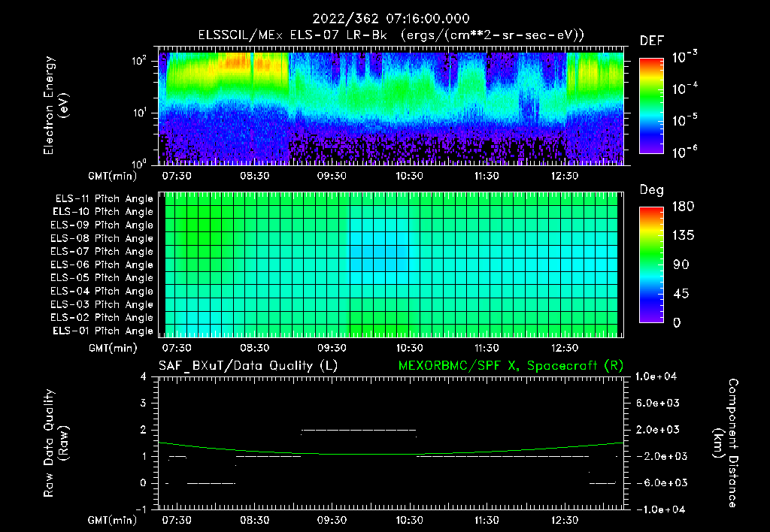
Task: Select the Raw Data Quality (Raw) axis label
Action: [56, 443]
